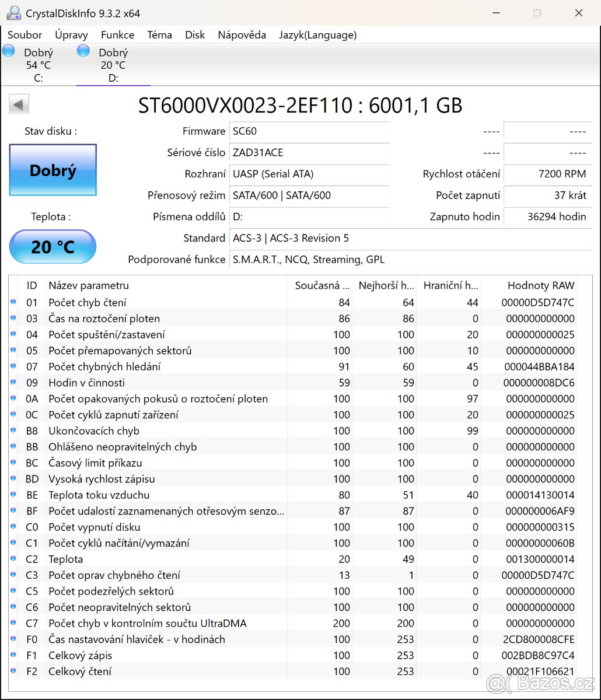Viewport: 601px width, 700px height.
Task: Click the blue indicator beside the Teplota row
Action: pyautogui.click(x=13, y=559)
